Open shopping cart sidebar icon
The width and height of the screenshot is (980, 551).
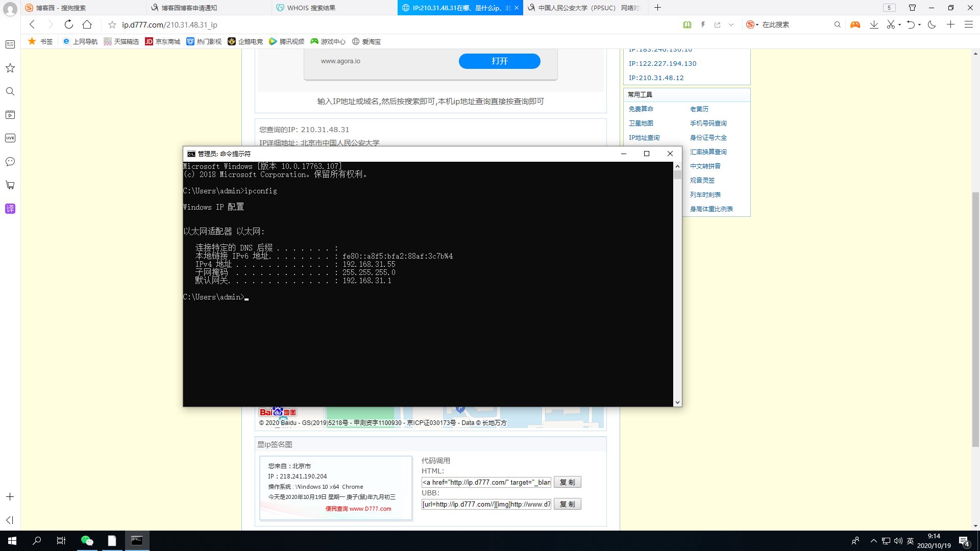10,185
